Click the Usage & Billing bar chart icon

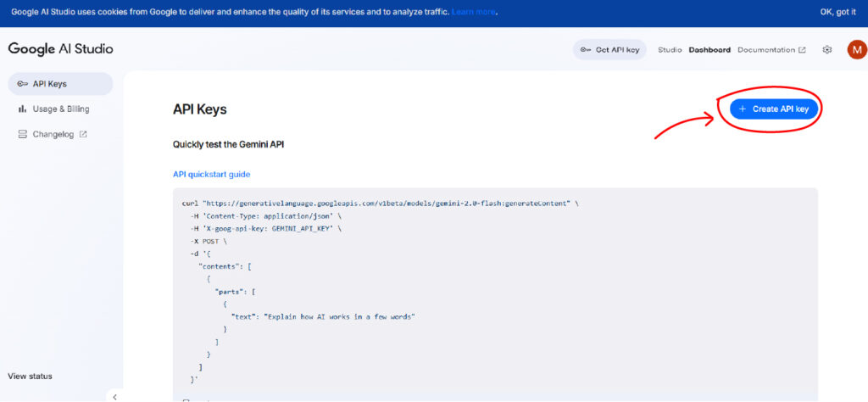pyautogui.click(x=22, y=109)
